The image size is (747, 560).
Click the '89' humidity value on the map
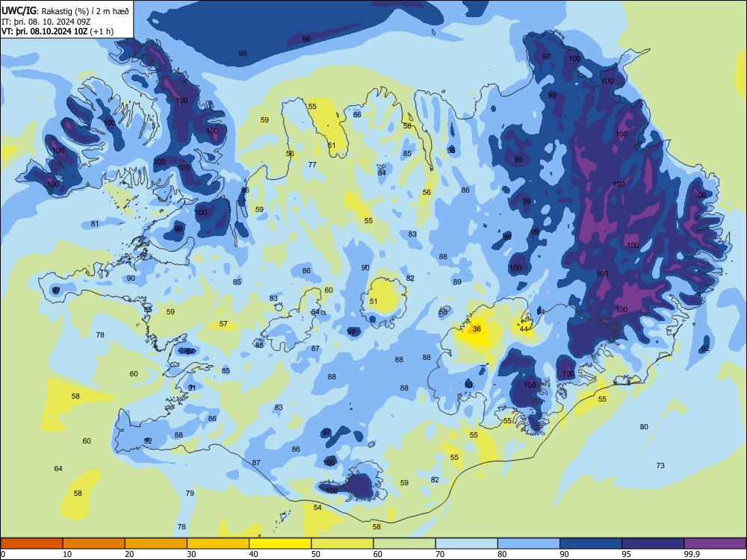click(x=457, y=282)
